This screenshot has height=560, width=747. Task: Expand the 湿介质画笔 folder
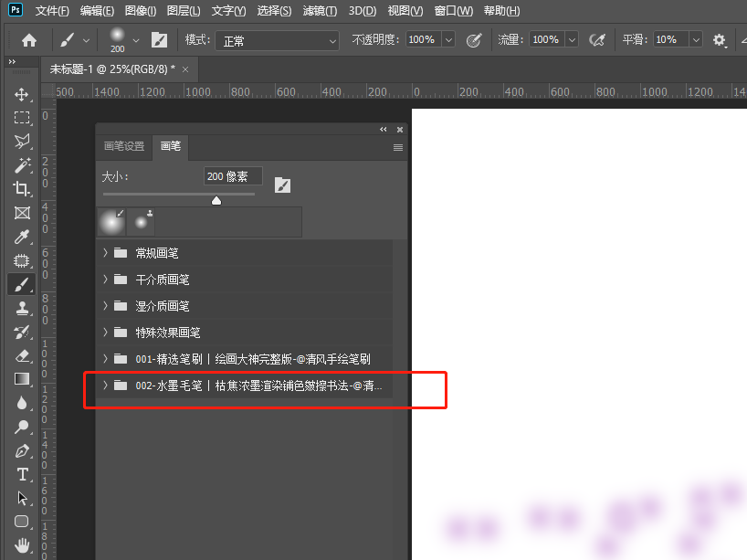click(x=105, y=305)
